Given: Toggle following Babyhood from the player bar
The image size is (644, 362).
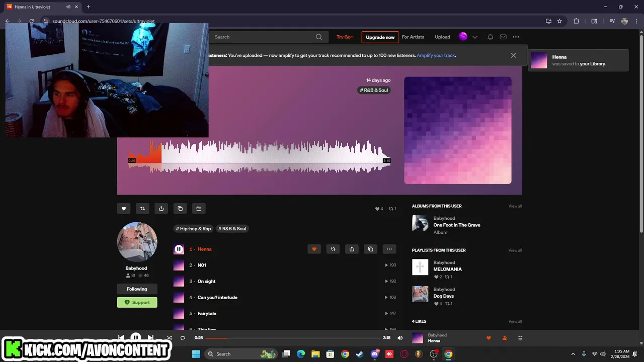Looking at the screenshot, I should click(504, 338).
